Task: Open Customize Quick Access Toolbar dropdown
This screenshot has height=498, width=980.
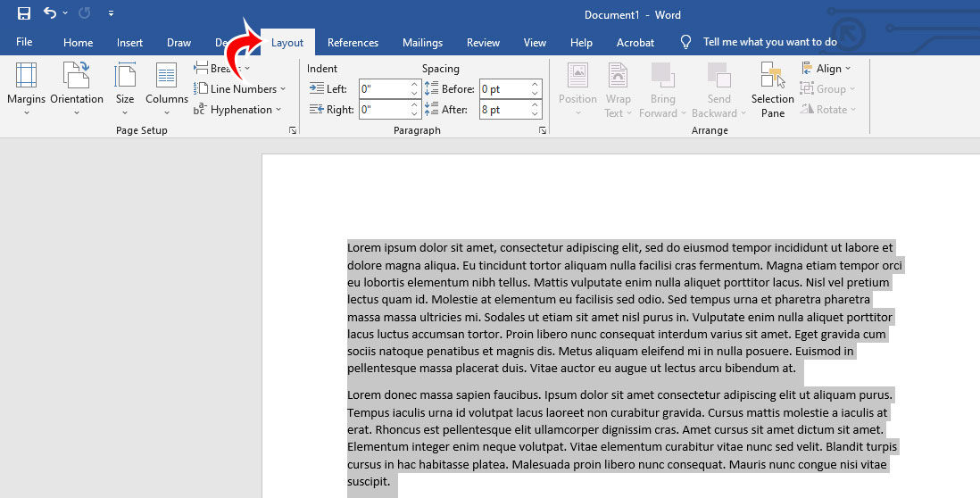Action: coord(111,13)
